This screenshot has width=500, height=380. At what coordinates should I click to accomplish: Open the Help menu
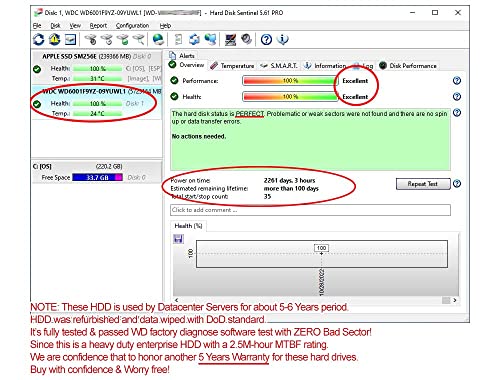pyautogui.click(x=165, y=26)
